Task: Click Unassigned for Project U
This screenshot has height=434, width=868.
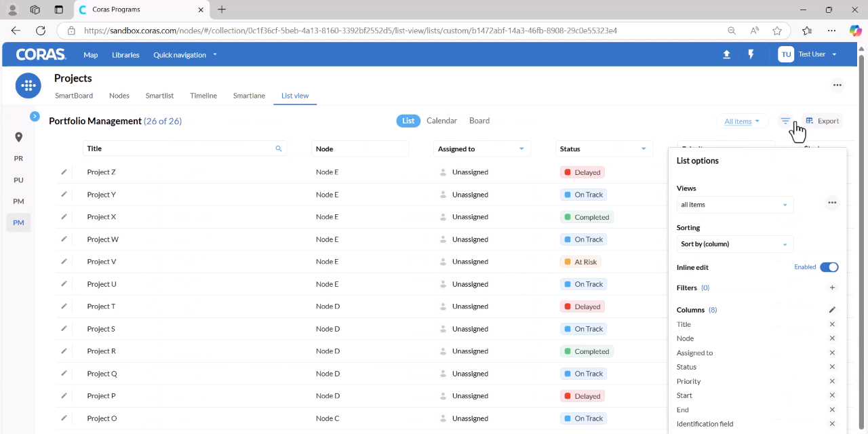Action: click(470, 284)
